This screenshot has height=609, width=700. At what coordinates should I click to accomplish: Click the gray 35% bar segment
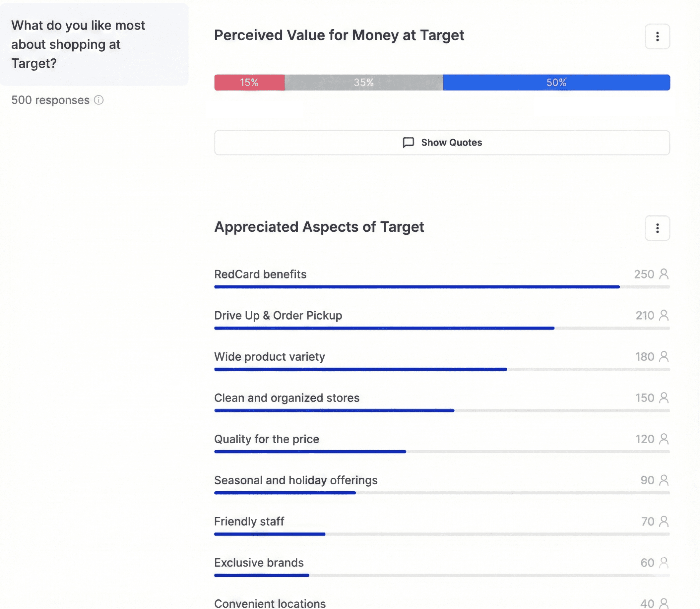(x=363, y=82)
